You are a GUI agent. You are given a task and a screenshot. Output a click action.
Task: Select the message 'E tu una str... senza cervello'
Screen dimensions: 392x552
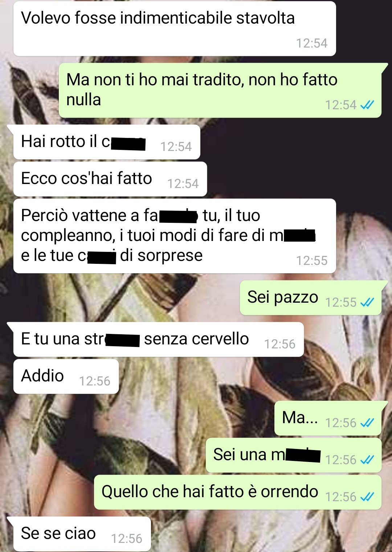click(x=158, y=339)
